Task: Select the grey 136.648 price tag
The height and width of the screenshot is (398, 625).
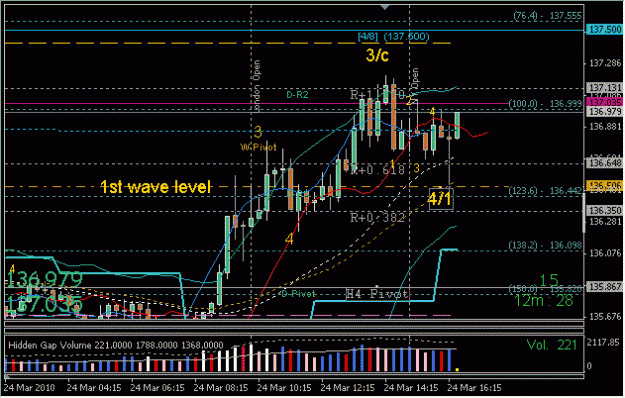Action: point(604,163)
